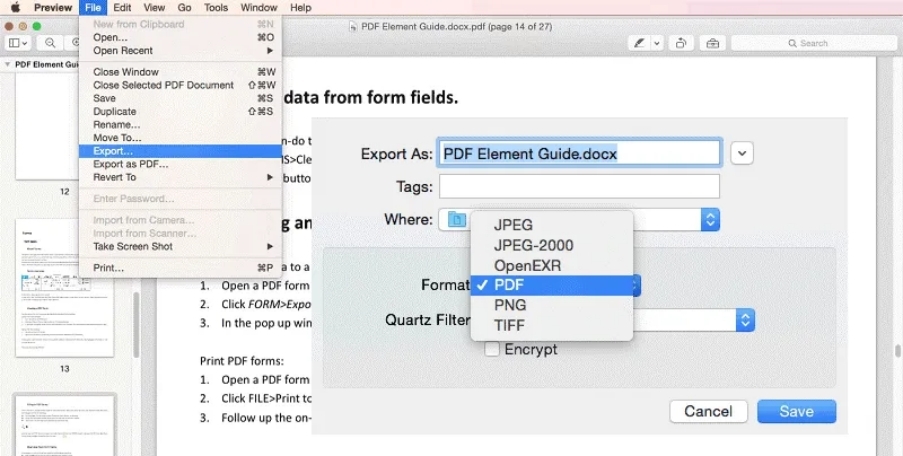Expand save dialog with chevron button
This screenshot has height=456, width=903.
pos(742,153)
